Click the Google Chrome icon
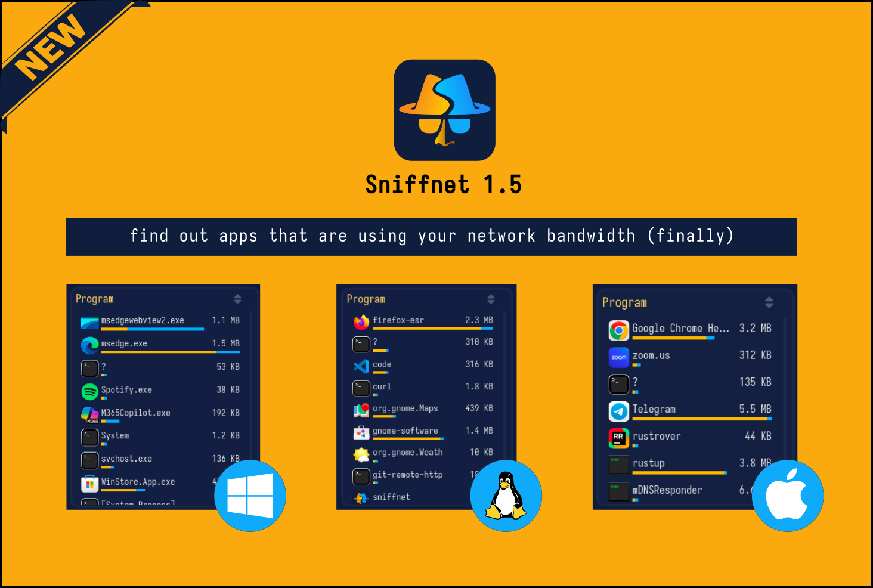This screenshot has height=588, width=873. 619,330
